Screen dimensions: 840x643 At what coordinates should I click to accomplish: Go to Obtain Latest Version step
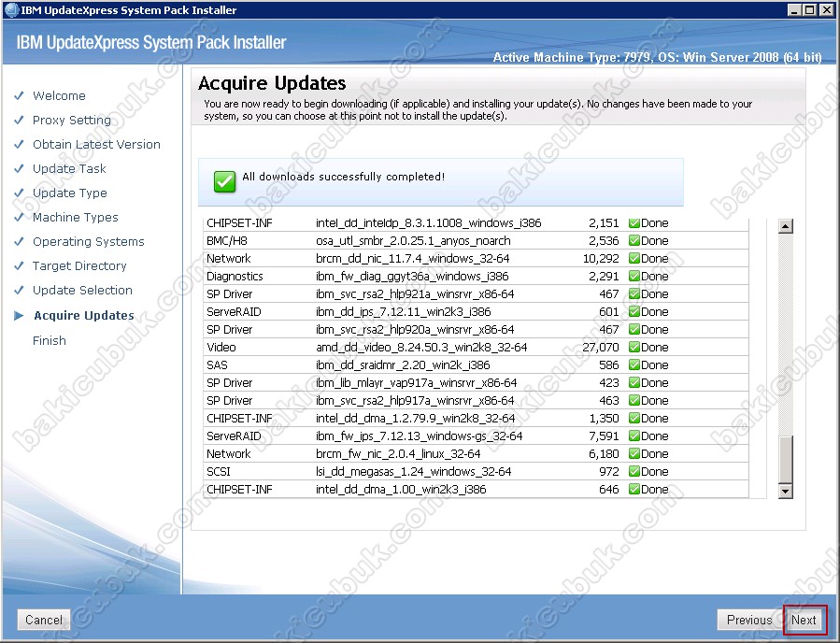click(96, 144)
